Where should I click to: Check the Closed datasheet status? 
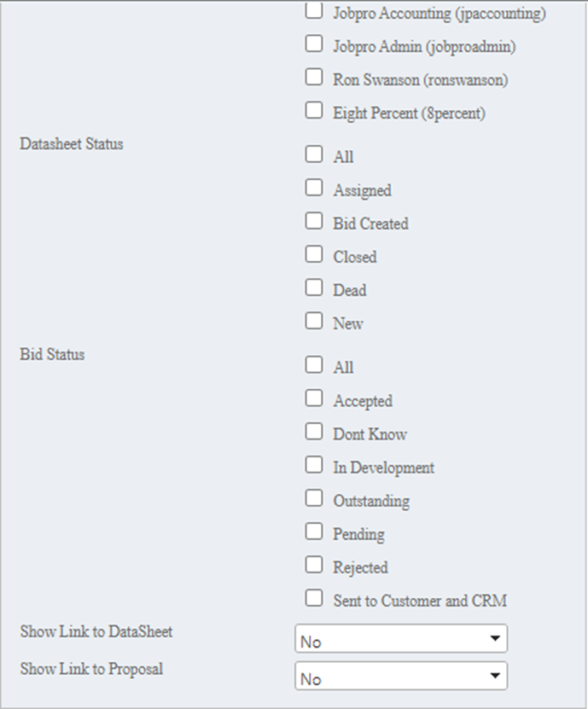click(314, 254)
